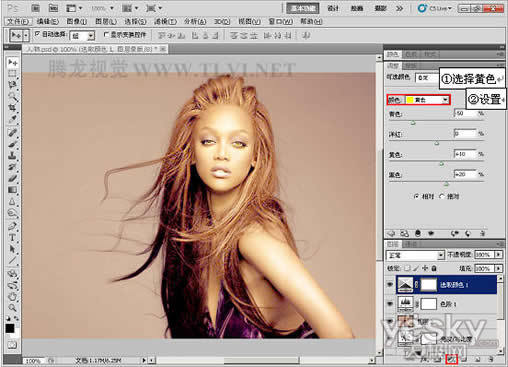Screen dimensions: 508x367
Task: Choose the Hand tool in the toolbox
Action: pyautogui.click(x=12, y=296)
